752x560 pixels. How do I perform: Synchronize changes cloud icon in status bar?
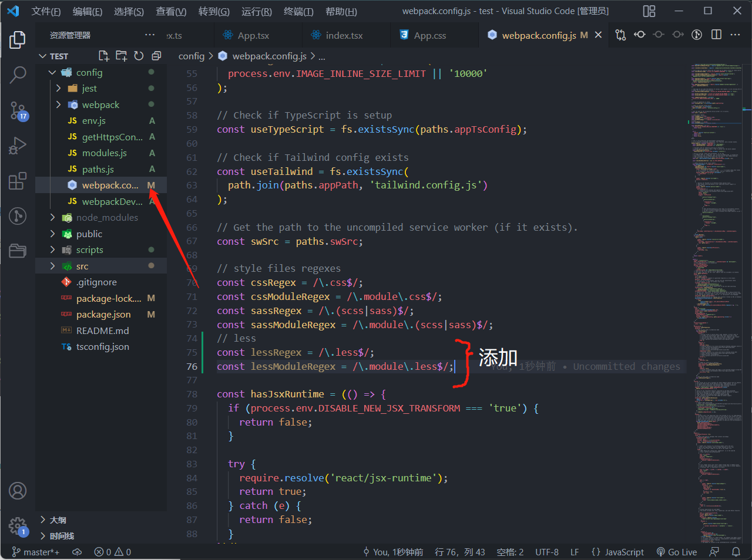click(x=77, y=552)
